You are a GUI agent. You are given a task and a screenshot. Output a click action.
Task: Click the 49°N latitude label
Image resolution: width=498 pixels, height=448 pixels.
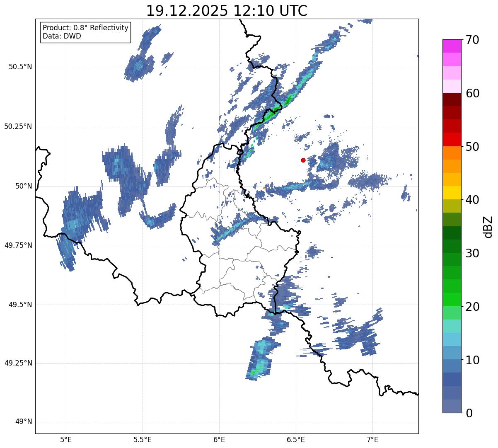[24, 422]
